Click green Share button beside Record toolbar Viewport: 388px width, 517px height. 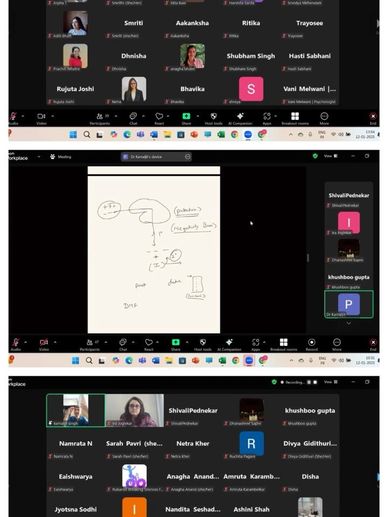pyautogui.click(x=175, y=344)
